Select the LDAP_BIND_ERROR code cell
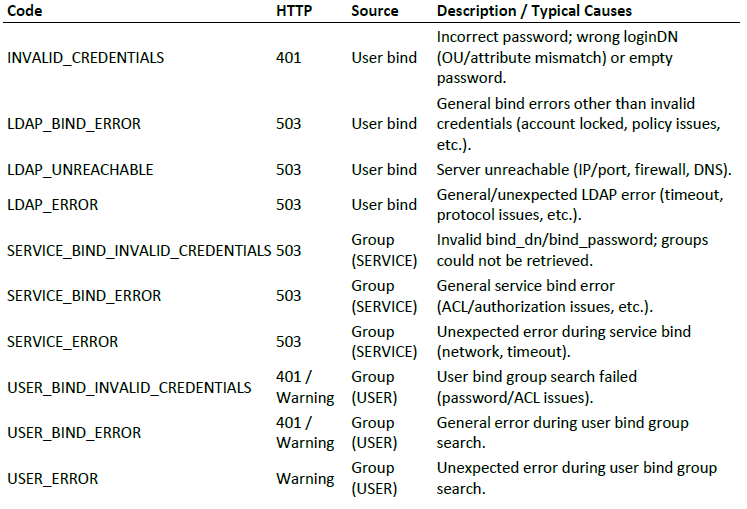This screenshot has height=509, width=747. click(x=74, y=124)
